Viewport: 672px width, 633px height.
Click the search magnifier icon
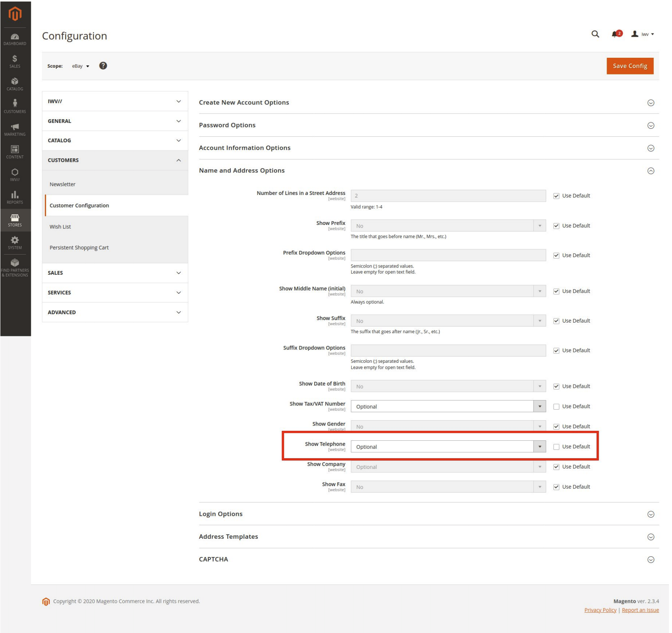click(595, 34)
